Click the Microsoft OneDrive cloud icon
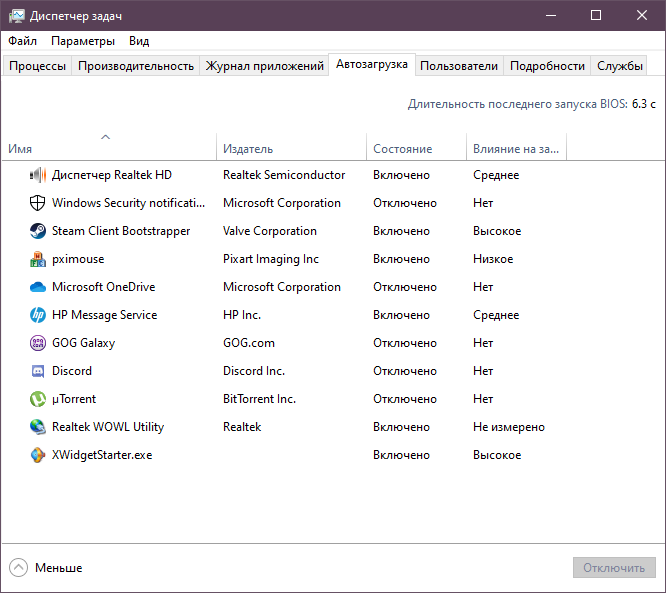666x593 pixels. pos(38,287)
